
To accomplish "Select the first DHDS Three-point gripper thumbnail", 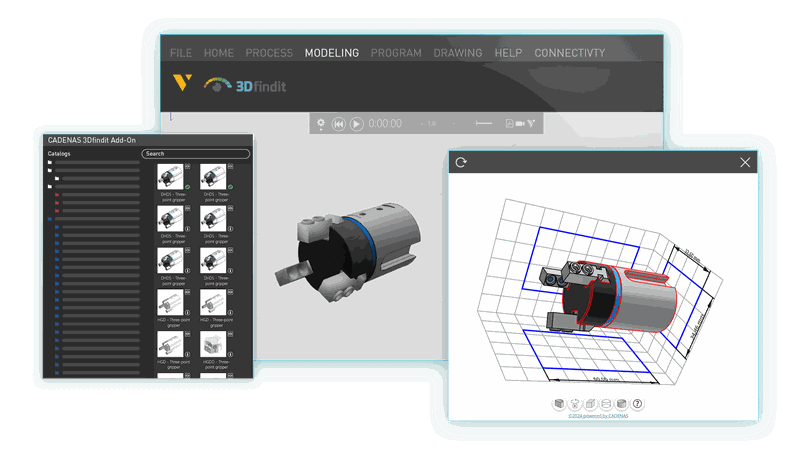I will [170, 177].
